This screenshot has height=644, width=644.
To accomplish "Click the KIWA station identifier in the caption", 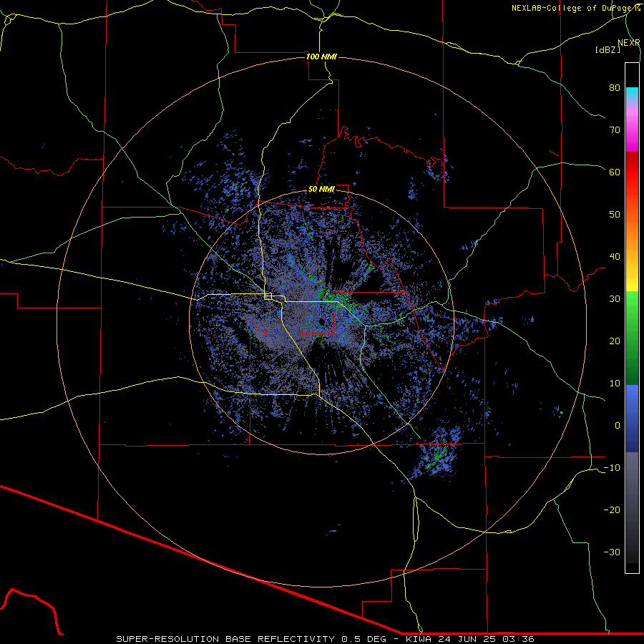I will click(x=419, y=639).
